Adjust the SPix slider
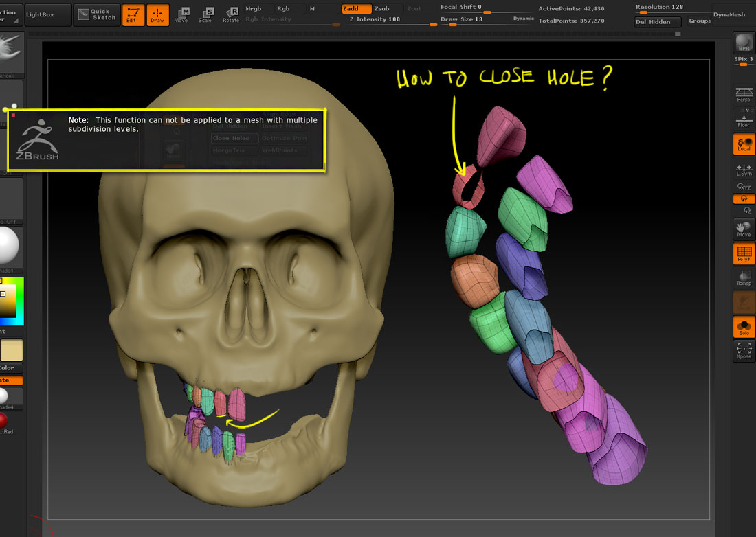 [x=744, y=60]
